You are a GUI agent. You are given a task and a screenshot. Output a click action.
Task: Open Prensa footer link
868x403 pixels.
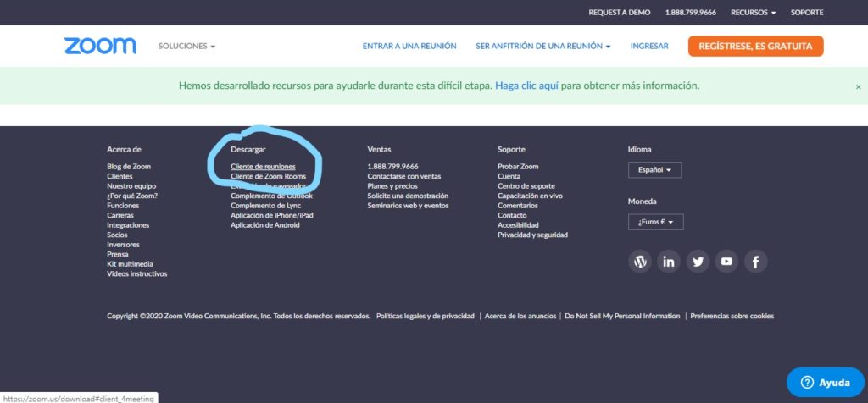[117, 254]
